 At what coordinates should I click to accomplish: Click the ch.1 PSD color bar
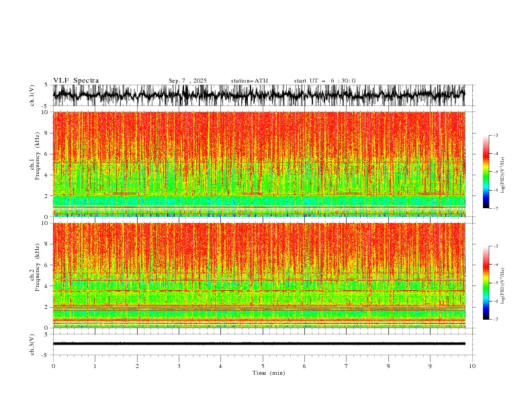[x=486, y=172]
